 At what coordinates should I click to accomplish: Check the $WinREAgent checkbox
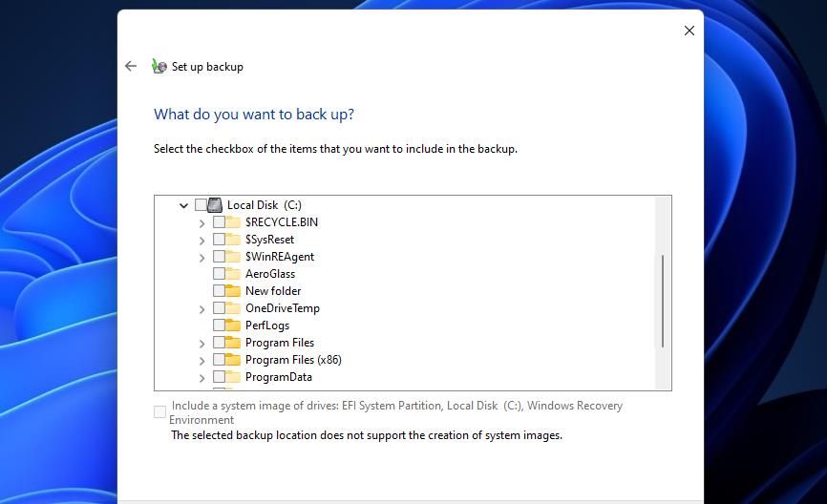point(219,256)
